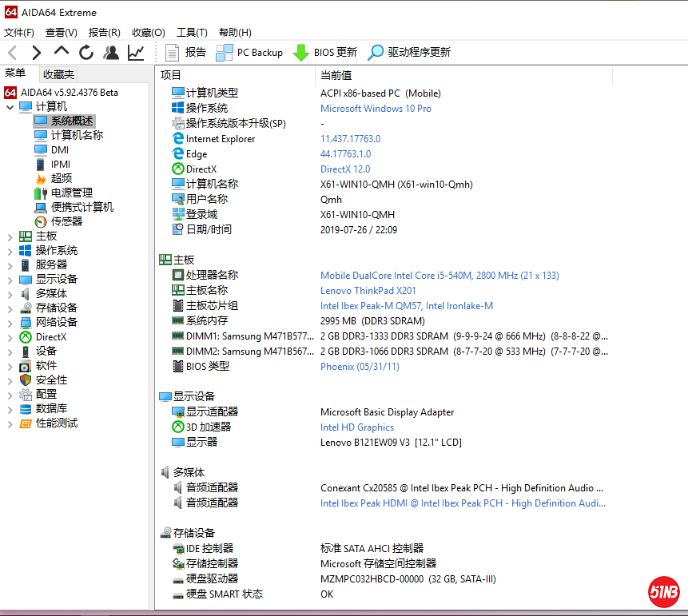Switch to the 收藏夹 tab
The height and width of the screenshot is (616, 688).
(58, 74)
